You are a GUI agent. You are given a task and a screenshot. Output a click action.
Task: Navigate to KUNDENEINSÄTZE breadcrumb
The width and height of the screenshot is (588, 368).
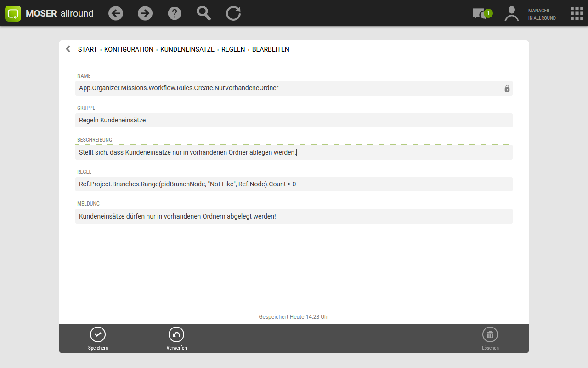tap(187, 49)
